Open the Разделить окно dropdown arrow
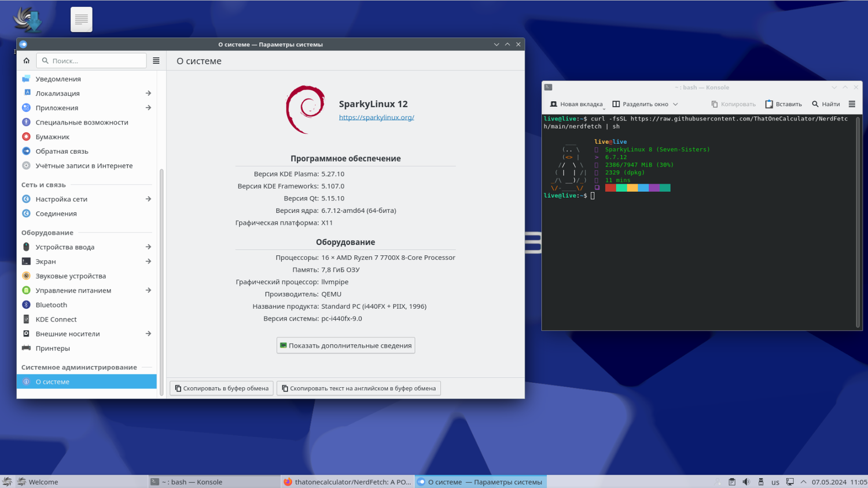This screenshot has height=488, width=868. point(675,104)
